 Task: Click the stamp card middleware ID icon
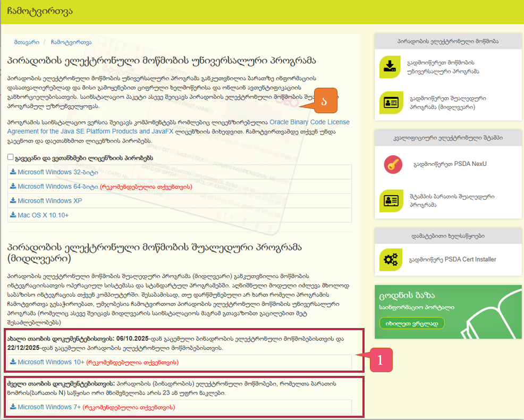pyautogui.click(x=391, y=200)
